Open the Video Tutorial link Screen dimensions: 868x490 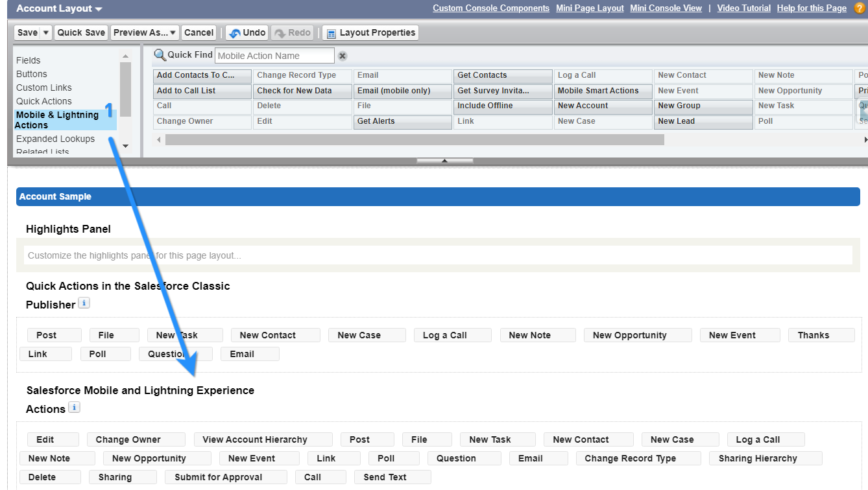(743, 8)
